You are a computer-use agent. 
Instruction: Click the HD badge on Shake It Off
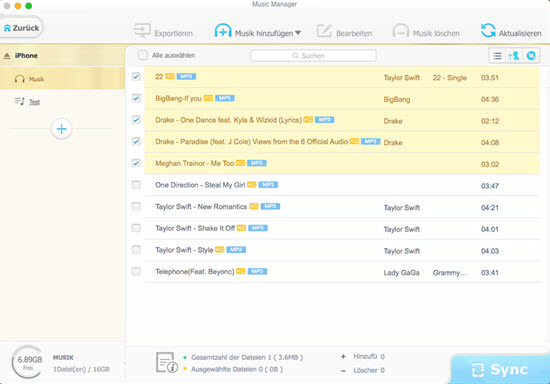click(x=241, y=228)
